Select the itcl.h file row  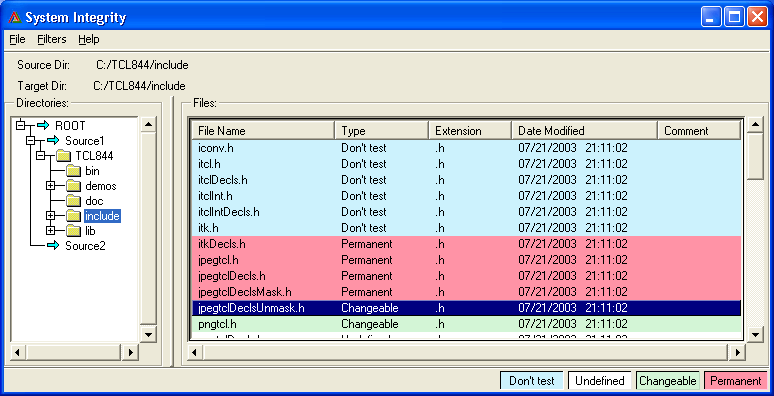(466, 163)
